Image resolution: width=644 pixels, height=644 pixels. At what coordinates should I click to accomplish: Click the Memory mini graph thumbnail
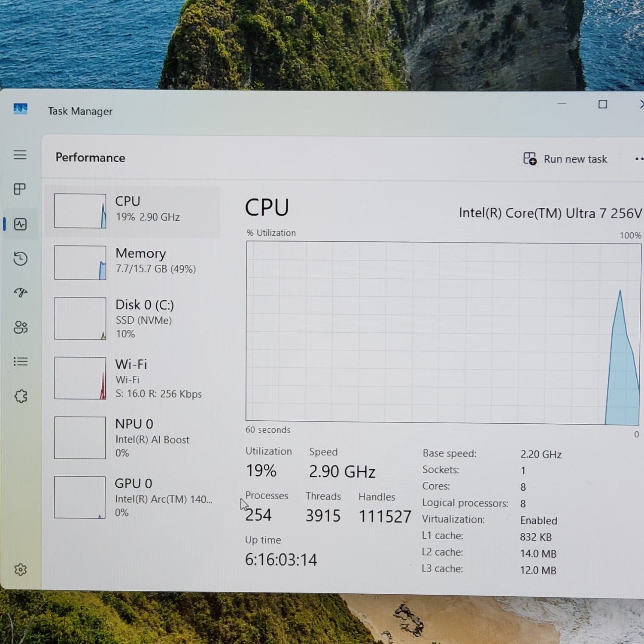point(80,263)
